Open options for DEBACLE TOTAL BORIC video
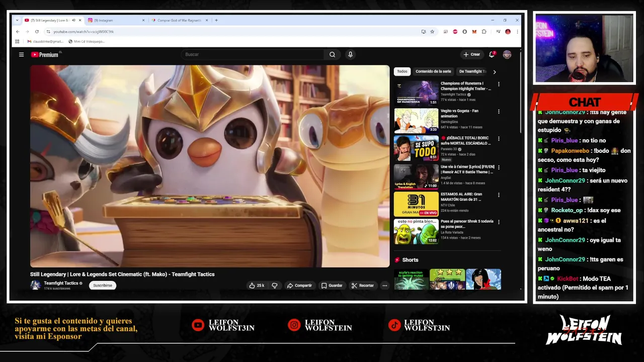644x362 pixels. pyautogui.click(x=499, y=139)
